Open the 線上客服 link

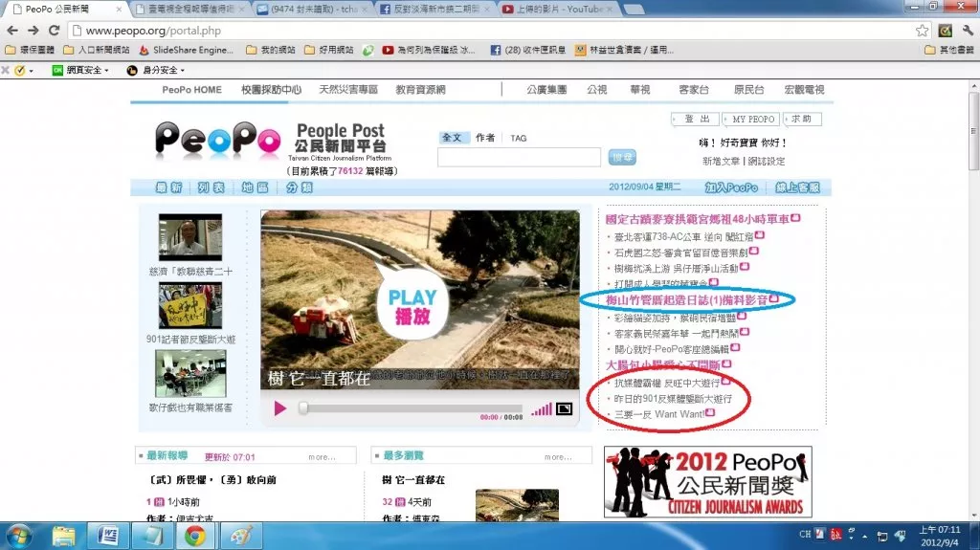pyautogui.click(x=797, y=187)
